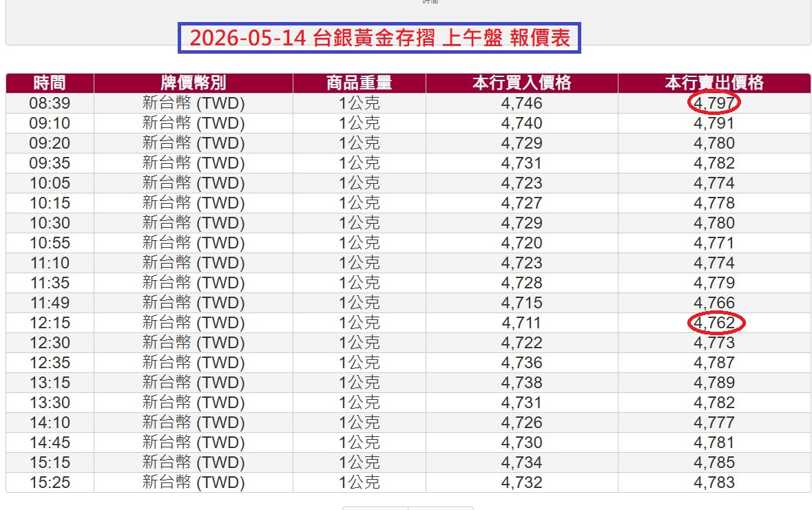Viewport: 812px width, 510px height.
Task: Select the 09:35 time cell
Action: [50, 163]
